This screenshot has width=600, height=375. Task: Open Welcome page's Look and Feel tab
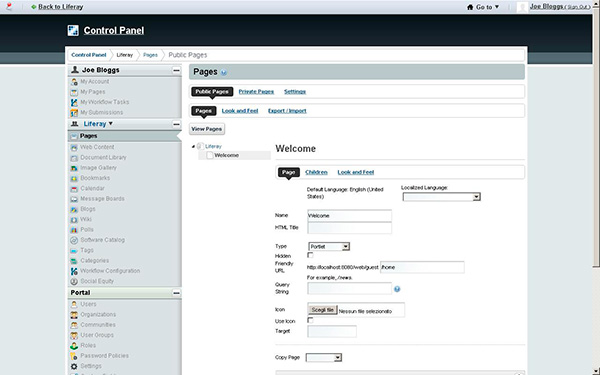(355, 173)
